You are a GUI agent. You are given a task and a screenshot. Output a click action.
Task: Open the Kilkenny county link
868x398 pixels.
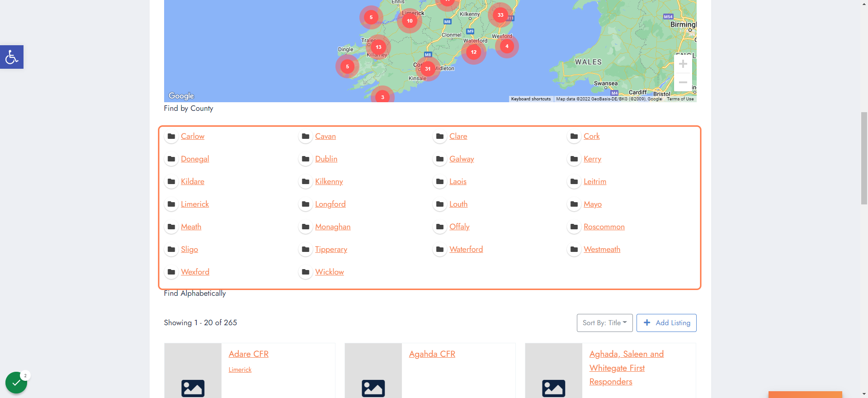329,181
